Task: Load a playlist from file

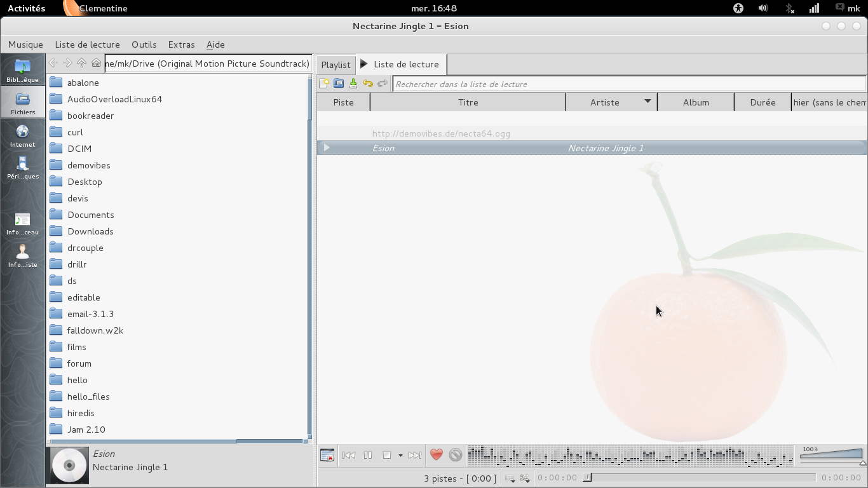Action: 339,83
